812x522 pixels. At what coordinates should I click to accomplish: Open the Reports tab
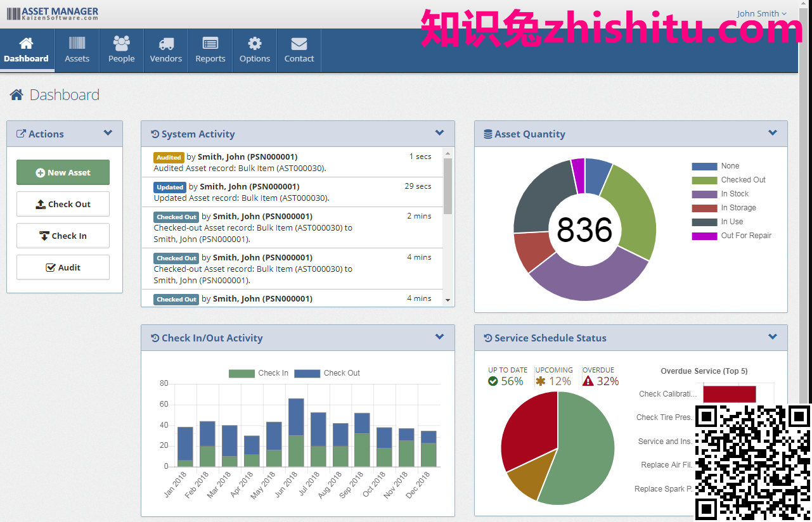[x=210, y=50]
